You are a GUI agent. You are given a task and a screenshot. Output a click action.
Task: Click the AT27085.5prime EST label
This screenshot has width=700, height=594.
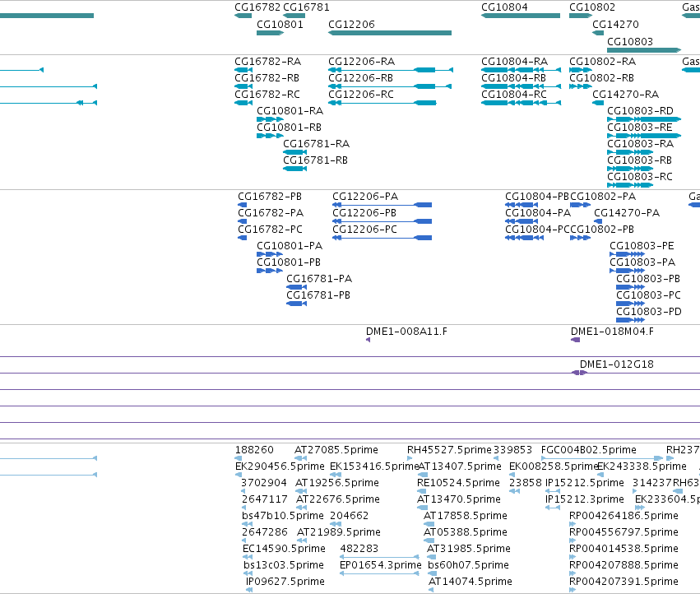[336, 450]
